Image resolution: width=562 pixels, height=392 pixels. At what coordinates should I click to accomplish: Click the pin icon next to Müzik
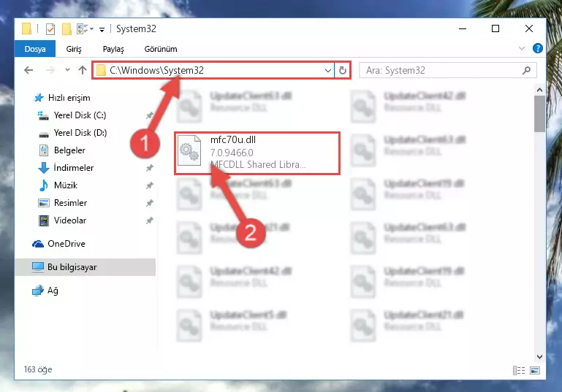pos(150,185)
